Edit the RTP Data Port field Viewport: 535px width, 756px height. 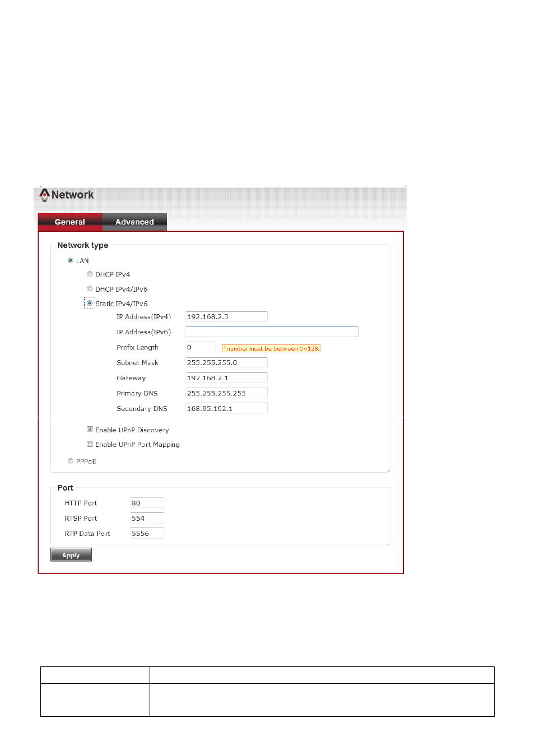click(x=147, y=533)
